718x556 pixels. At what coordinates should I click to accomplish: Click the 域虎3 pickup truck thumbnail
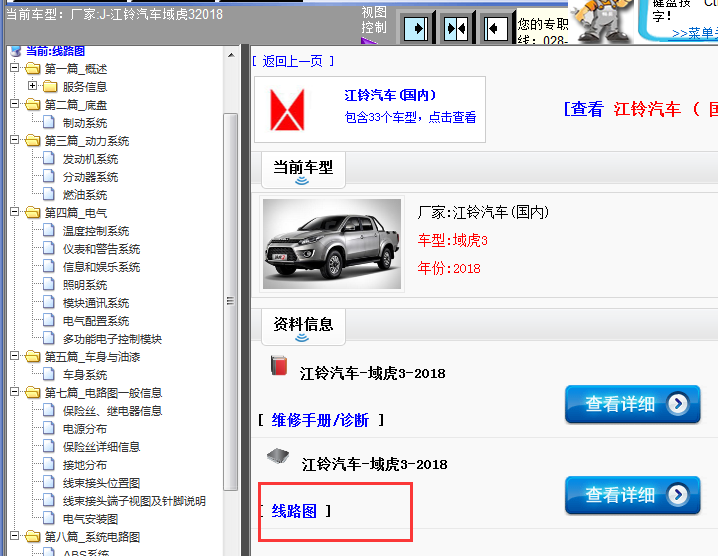(x=332, y=244)
